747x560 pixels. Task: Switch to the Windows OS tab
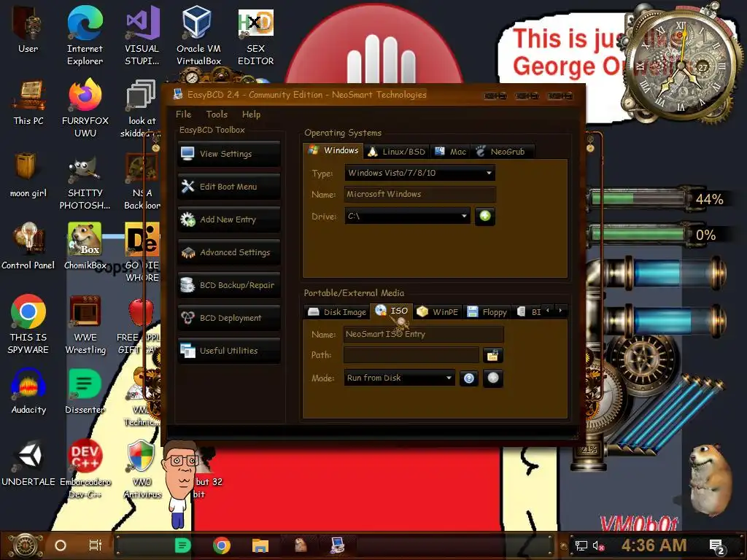[x=333, y=150]
